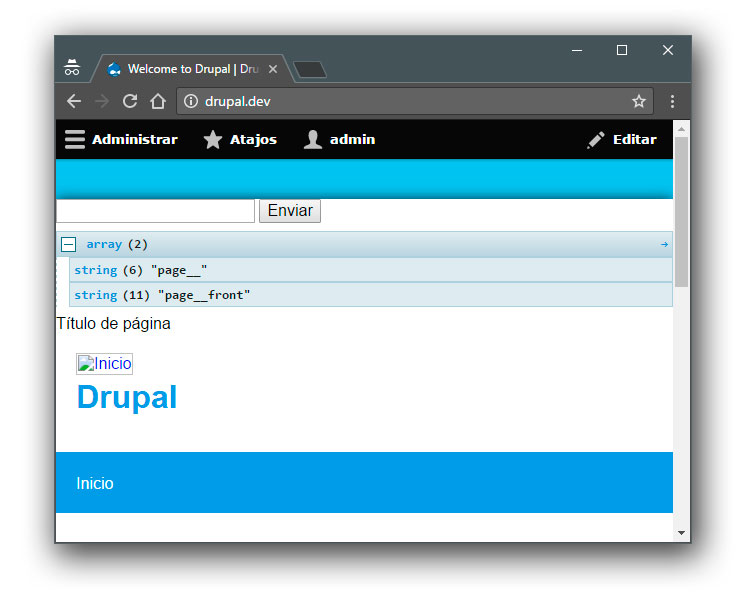Click the scrollbar down arrow

coord(681,533)
